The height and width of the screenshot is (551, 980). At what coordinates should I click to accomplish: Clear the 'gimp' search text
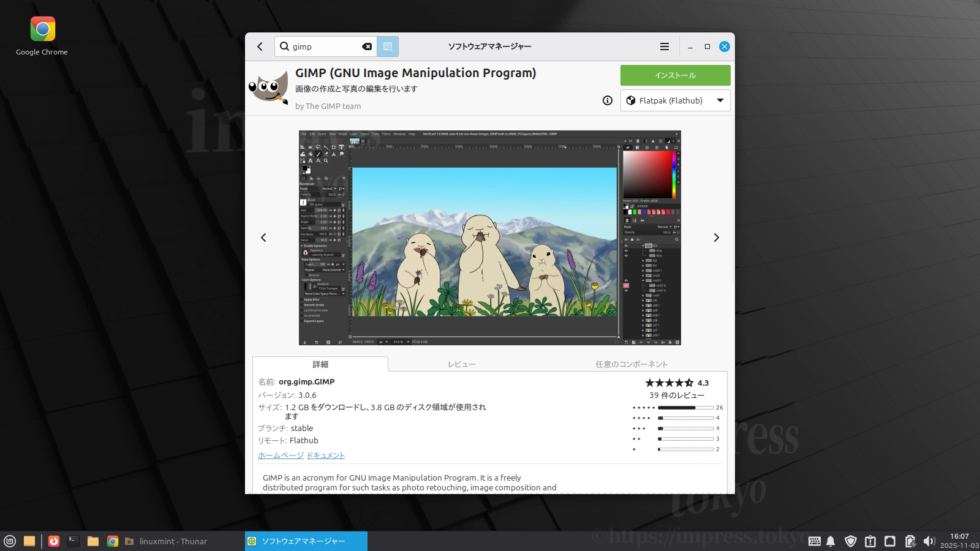tap(367, 47)
